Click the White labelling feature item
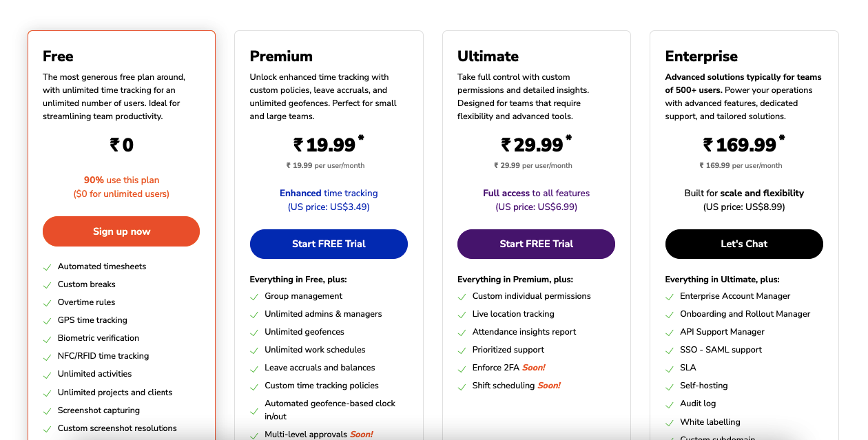The image size is (868, 440). tap(710, 421)
